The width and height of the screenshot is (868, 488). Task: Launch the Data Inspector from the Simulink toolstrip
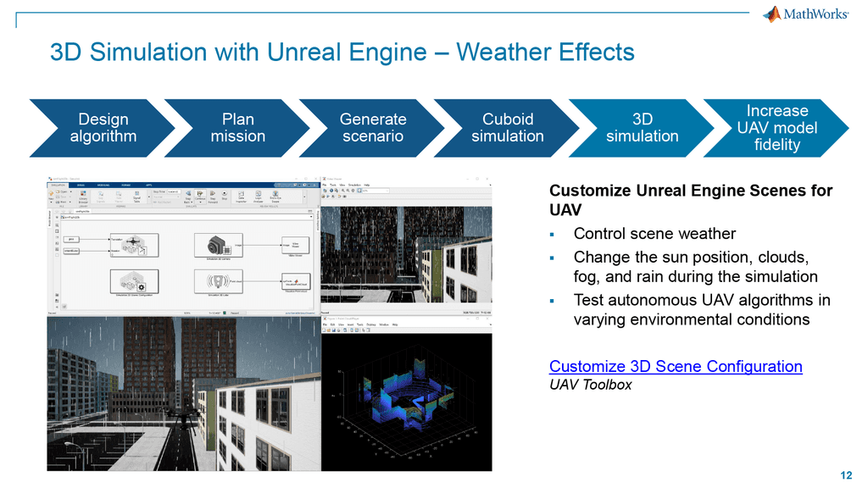tap(242, 194)
